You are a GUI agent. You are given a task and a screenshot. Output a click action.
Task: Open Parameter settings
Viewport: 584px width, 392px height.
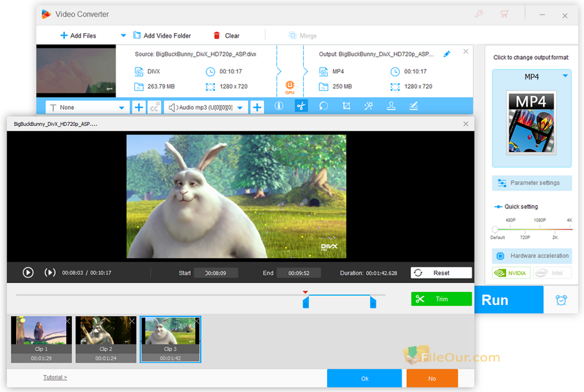click(532, 183)
